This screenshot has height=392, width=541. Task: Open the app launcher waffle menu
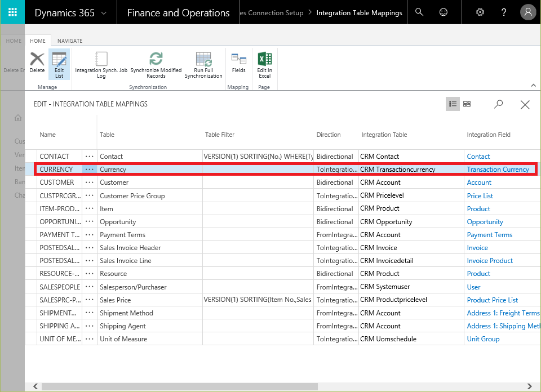pyautogui.click(x=12, y=12)
